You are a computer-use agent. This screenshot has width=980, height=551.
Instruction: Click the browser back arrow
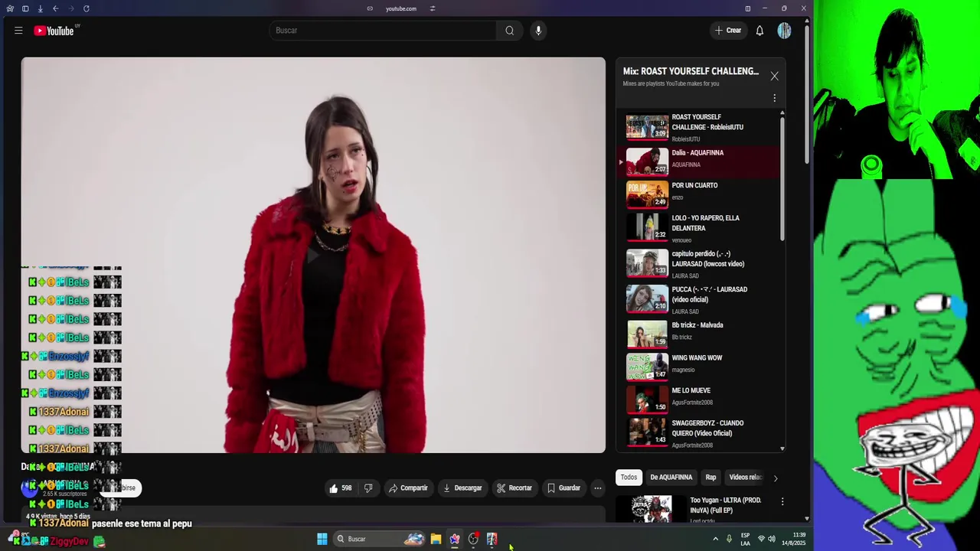[55, 8]
